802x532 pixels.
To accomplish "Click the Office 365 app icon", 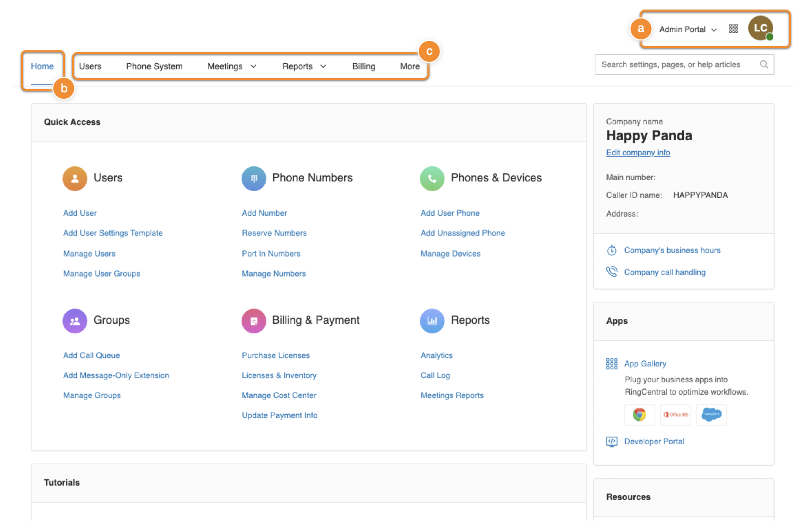I will [x=675, y=414].
